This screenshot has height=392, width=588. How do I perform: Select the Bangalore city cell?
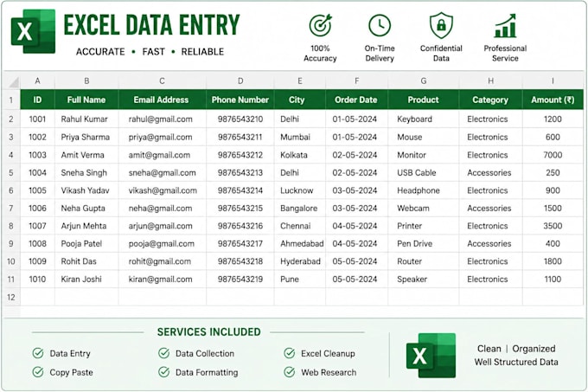[300, 209]
